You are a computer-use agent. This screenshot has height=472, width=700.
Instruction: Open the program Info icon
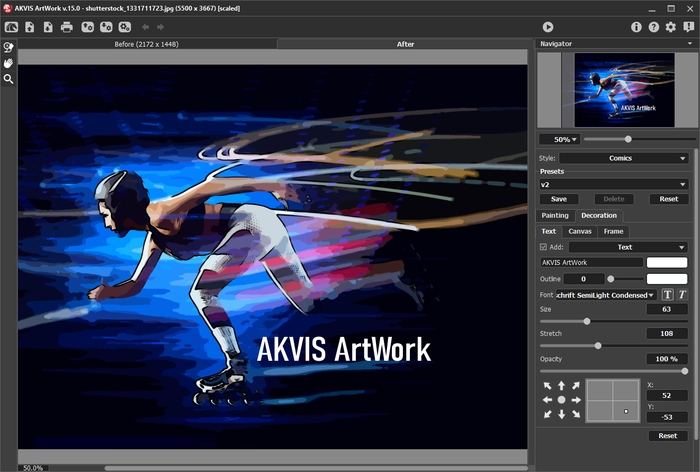[x=636, y=27]
